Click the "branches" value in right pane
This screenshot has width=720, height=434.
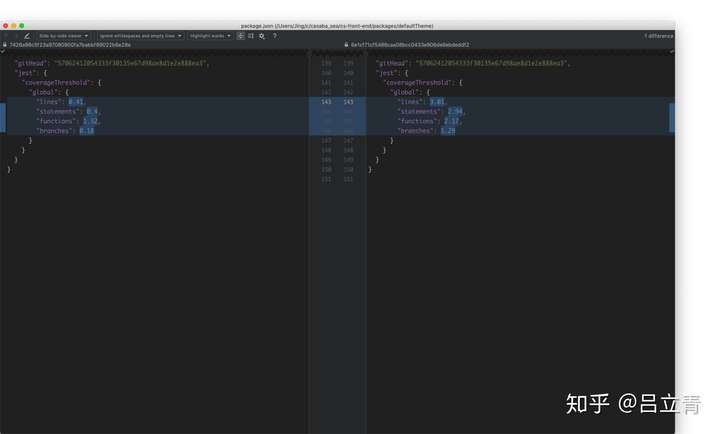click(x=448, y=131)
